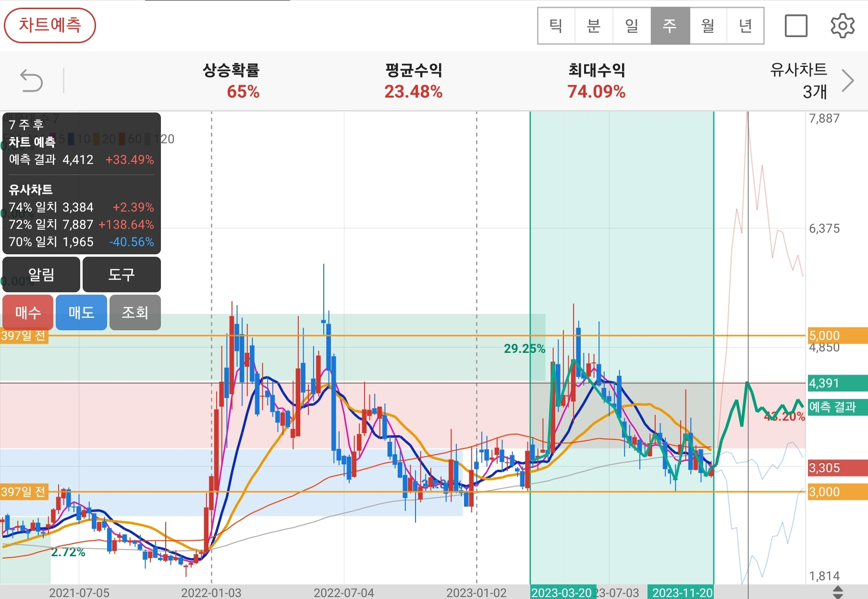Select the 4,391 green price label
868x599 pixels.
click(x=838, y=383)
